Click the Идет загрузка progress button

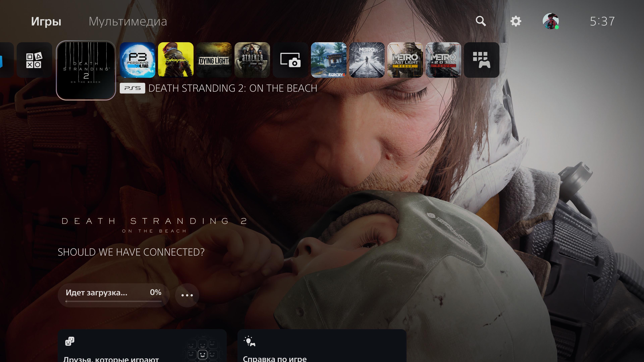click(114, 295)
